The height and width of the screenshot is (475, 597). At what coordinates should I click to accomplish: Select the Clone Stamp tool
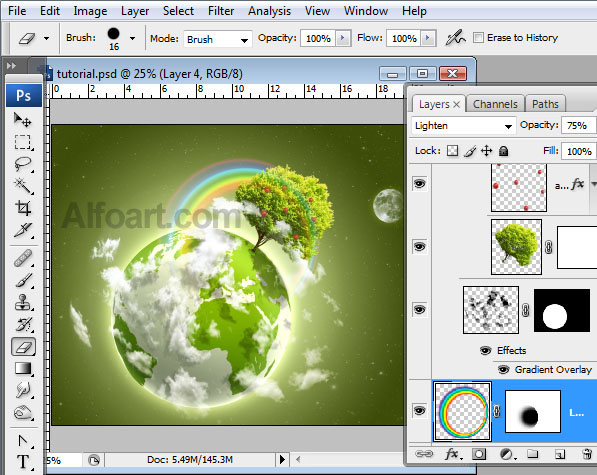tap(23, 303)
